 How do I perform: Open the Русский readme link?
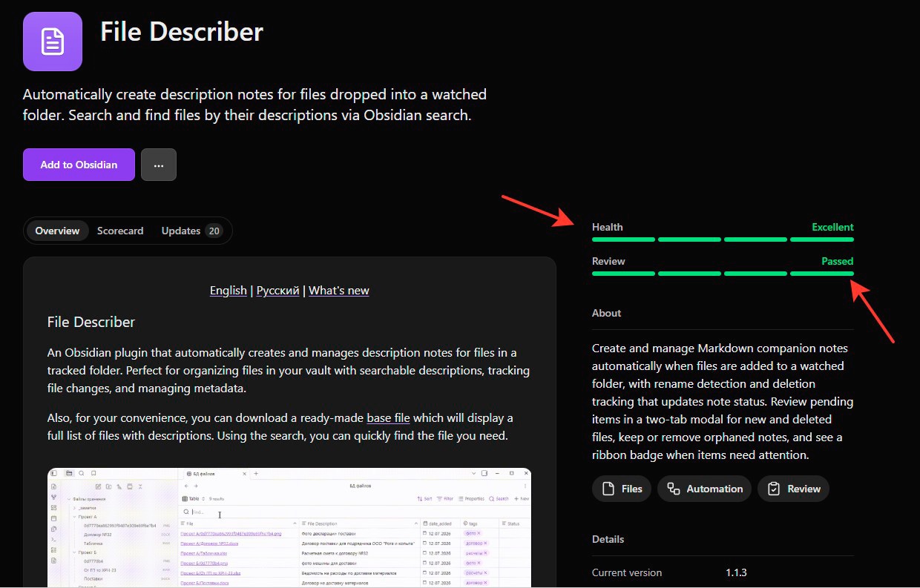pyautogui.click(x=277, y=291)
